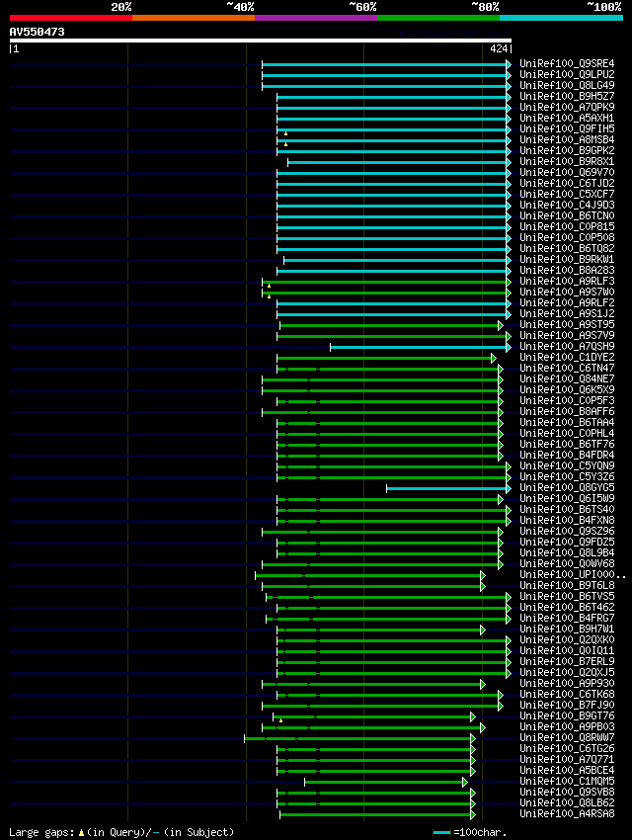Select hit UniRef100_Q69V70
This screenshot has width=632, height=840.
click(x=567, y=173)
